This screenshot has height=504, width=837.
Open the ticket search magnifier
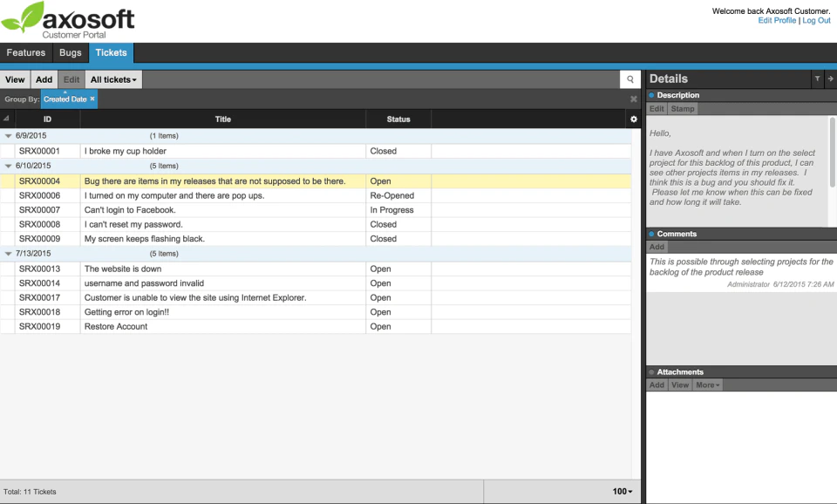630,78
